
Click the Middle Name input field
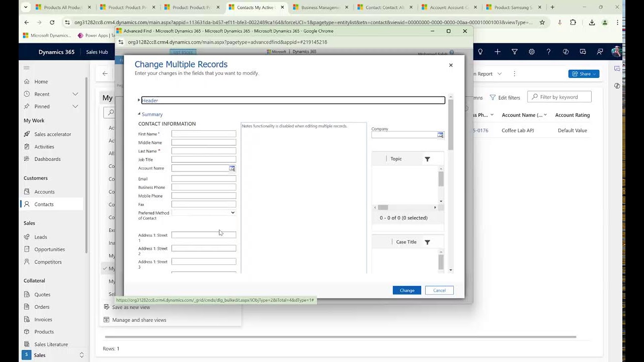pos(204,142)
